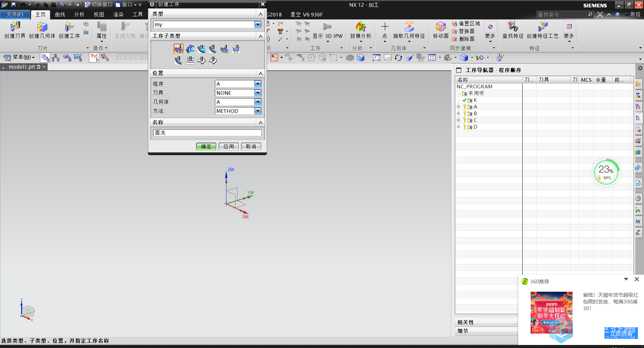Collapse the Type (类型) section

point(260,14)
